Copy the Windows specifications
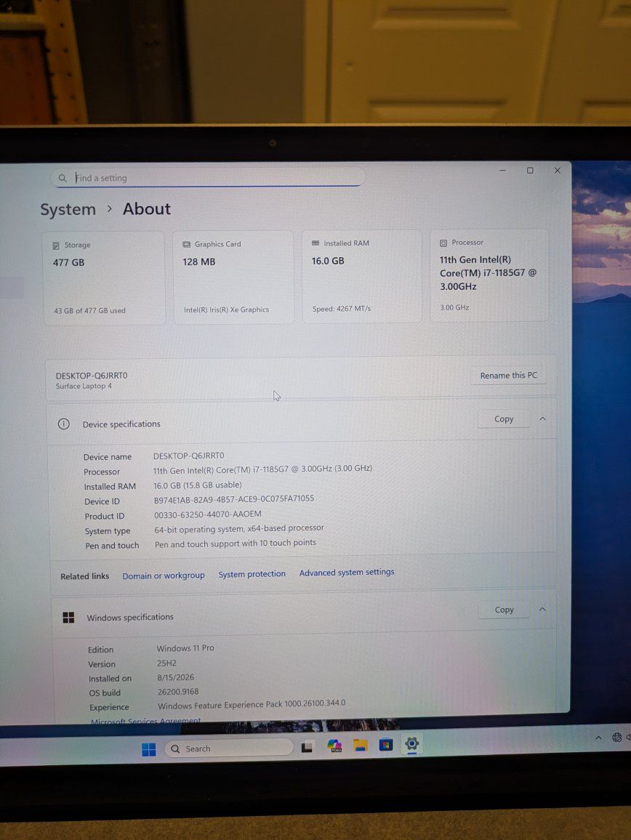The image size is (631, 840). [x=504, y=610]
